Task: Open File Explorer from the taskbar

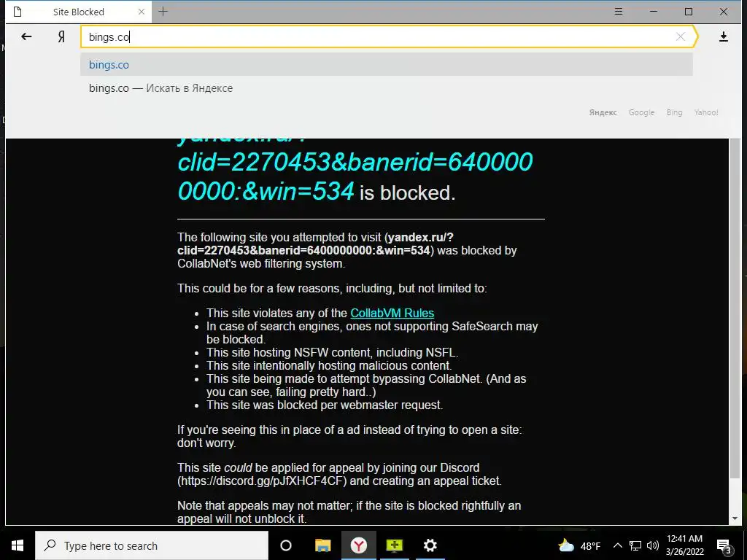Action: 322,545
